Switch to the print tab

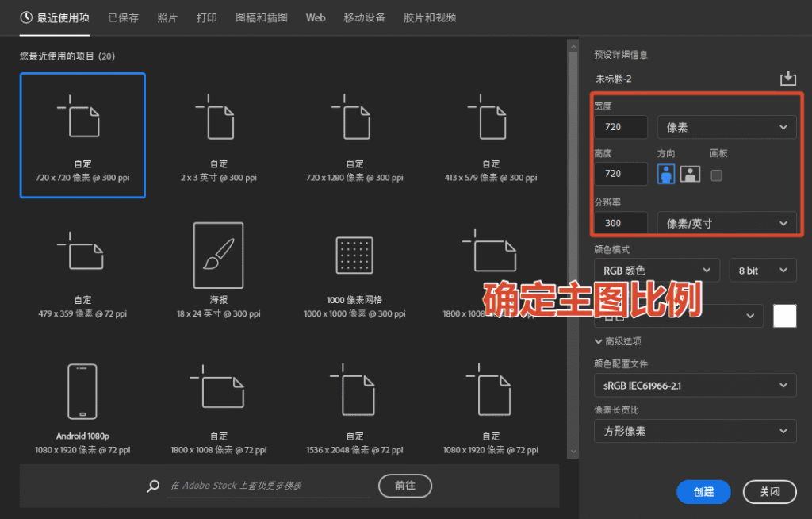click(x=207, y=17)
